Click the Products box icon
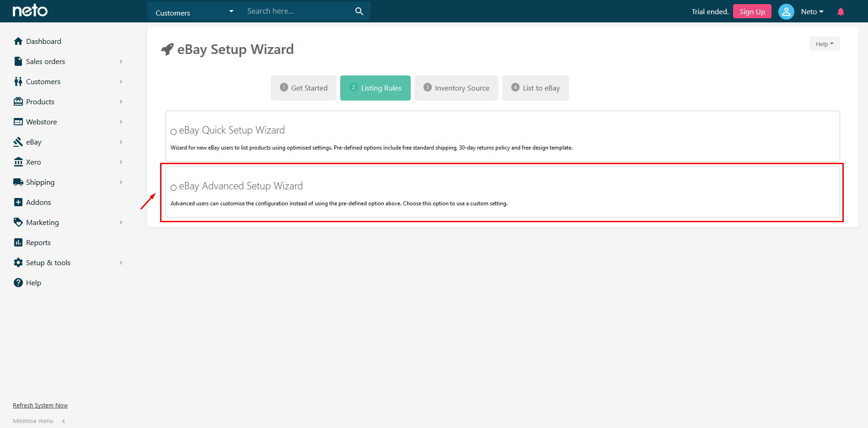This screenshot has width=868, height=428. pos(18,102)
